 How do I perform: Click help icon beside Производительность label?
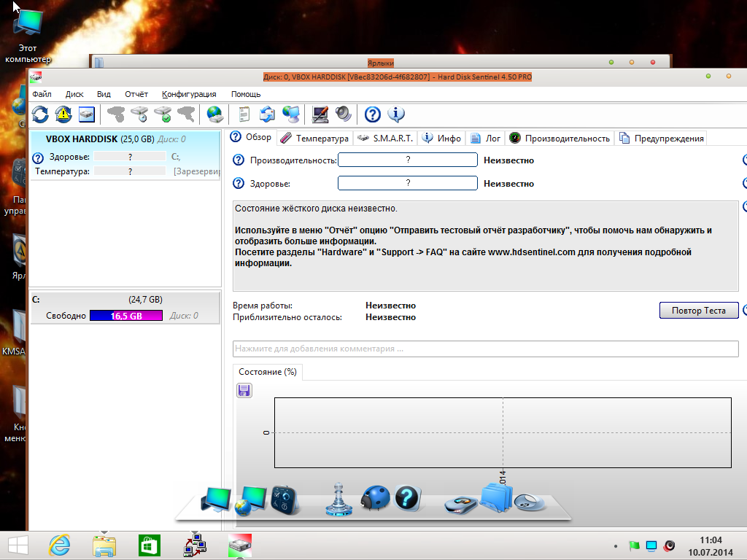pyautogui.click(x=239, y=160)
